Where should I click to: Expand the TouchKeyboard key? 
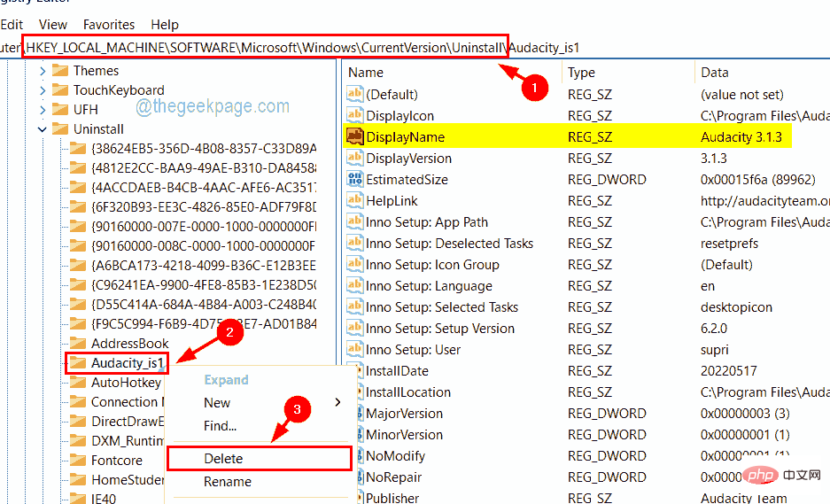pos(43,90)
